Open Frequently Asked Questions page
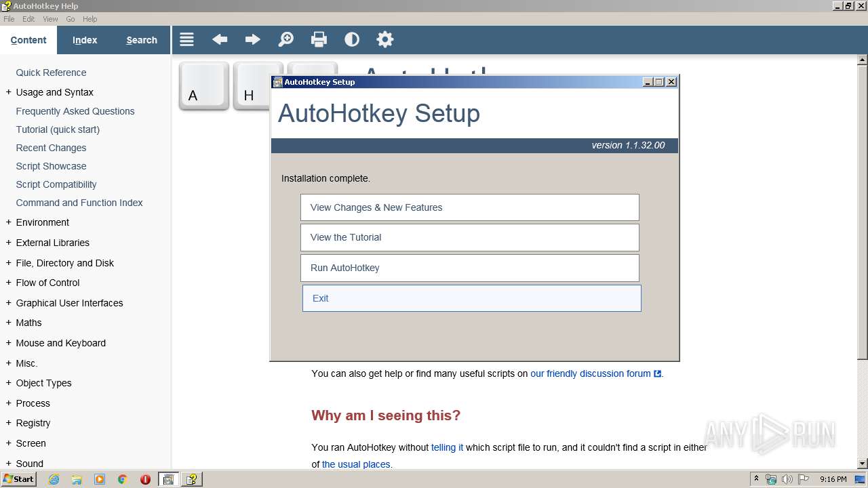Image resolution: width=868 pixels, height=488 pixels. [75, 111]
